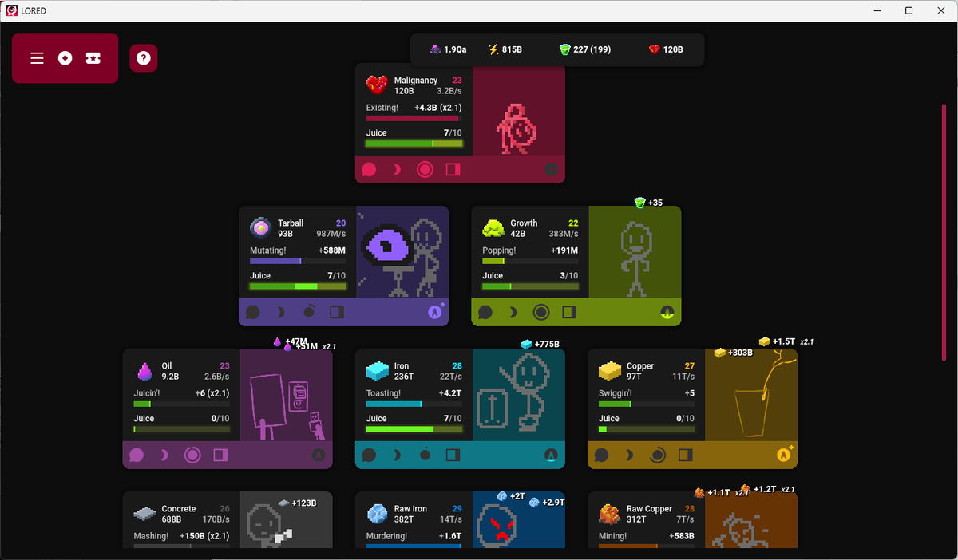Image resolution: width=958 pixels, height=560 pixels.
Task: Click the Malignancy pink pixel character artwork
Action: coord(516,128)
